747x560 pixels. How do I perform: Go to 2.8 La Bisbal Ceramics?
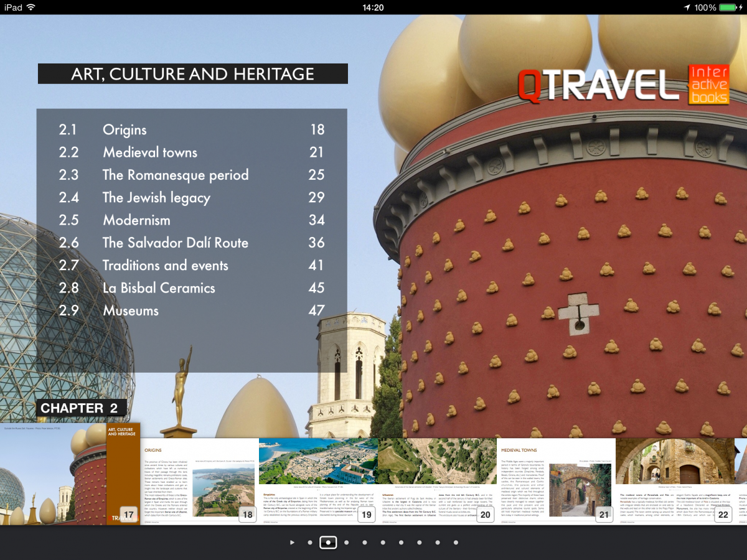click(x=192, y=288)
